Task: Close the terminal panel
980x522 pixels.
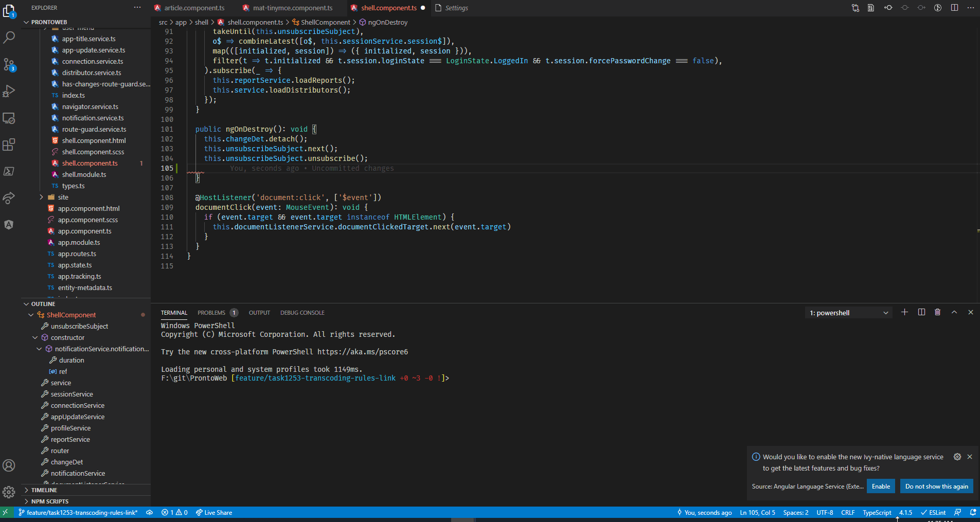Action: (x=971, y=312)
